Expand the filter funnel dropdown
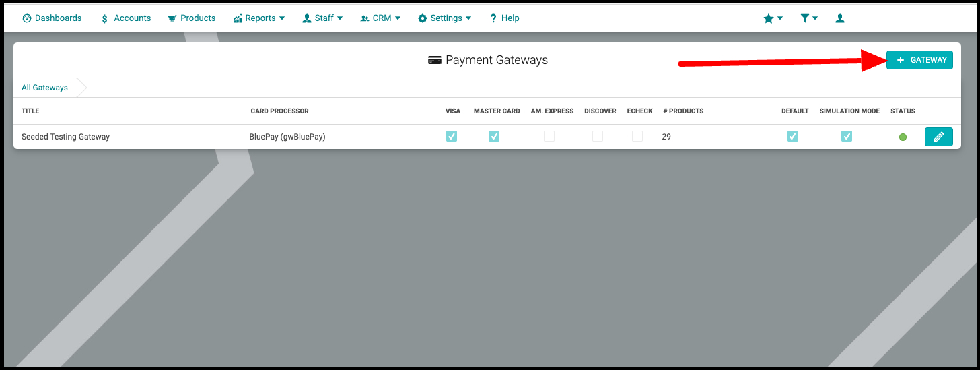980x370 pixels. pos(809,18)
